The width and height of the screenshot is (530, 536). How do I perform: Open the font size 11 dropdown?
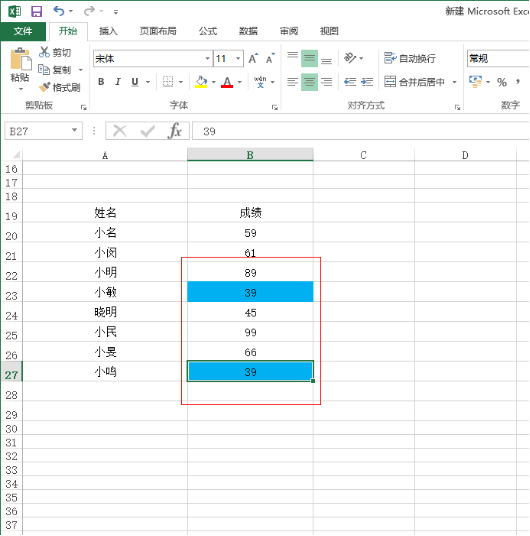click(x=238, y=58)
